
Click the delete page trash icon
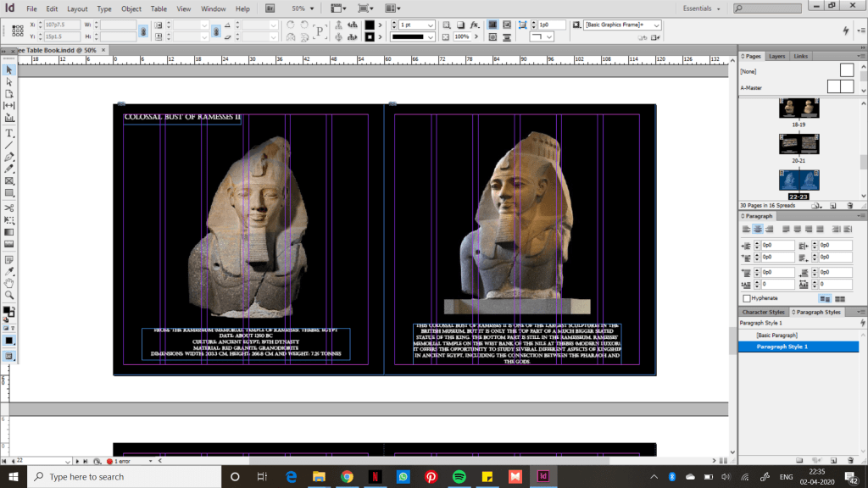tap(850, 205)
